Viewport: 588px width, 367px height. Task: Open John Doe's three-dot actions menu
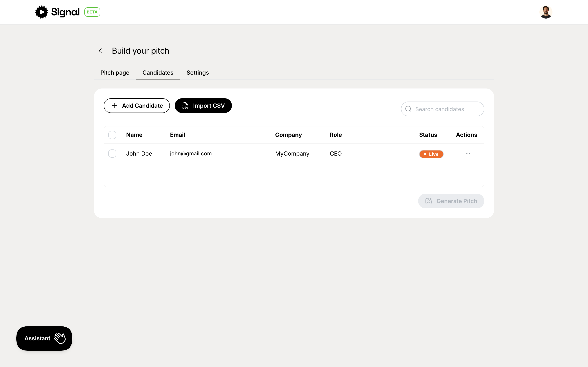[x=468, y=154]
